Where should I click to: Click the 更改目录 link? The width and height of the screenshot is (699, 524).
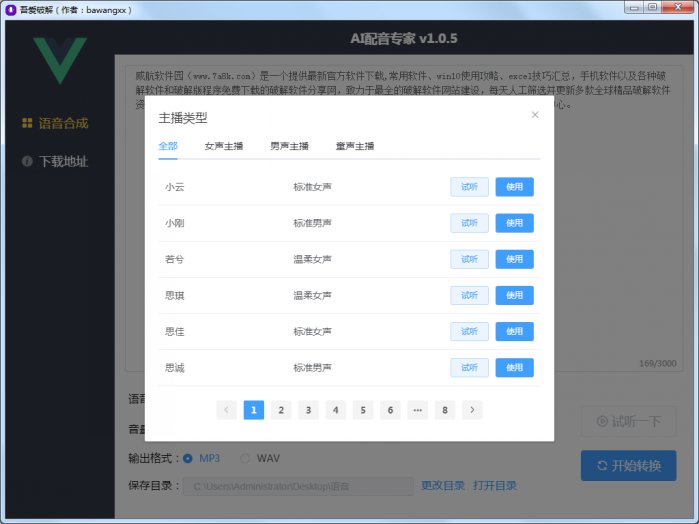click(442, 486)
